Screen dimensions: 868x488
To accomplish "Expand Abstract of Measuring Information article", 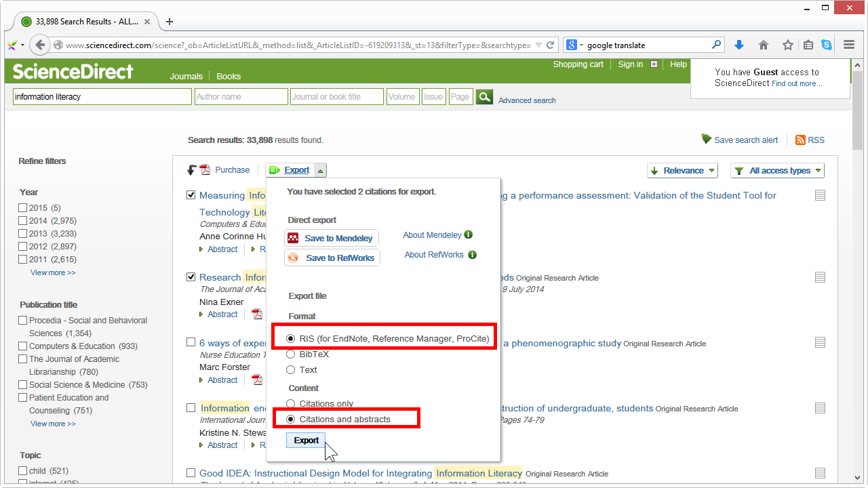I will click(218, 249).
